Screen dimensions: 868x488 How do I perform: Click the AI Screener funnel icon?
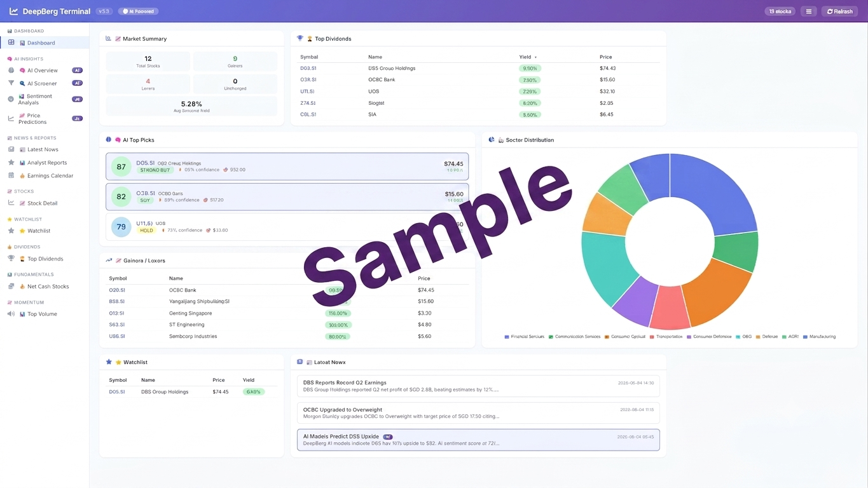[x=11, y=83]
